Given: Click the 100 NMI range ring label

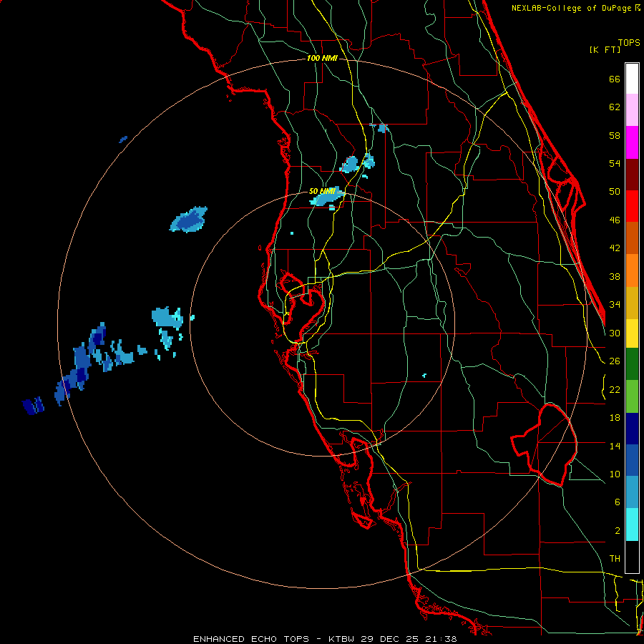Looking at the screenshot, I should click(322, 59).
